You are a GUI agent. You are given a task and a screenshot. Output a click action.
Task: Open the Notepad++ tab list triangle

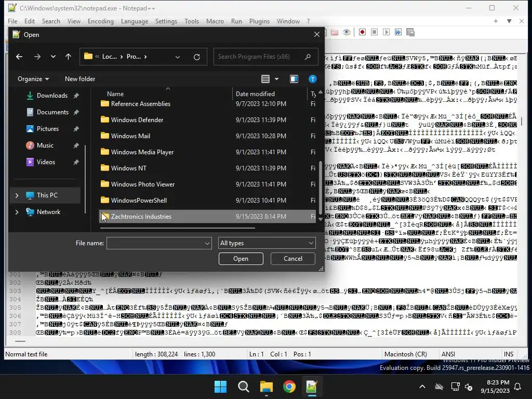[509, 21]
